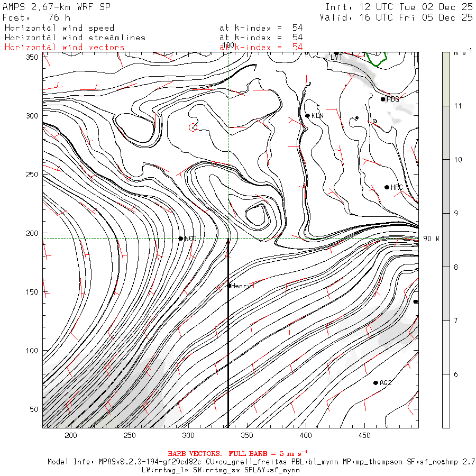The image size is (476, 476).
Task: Click the unlabeled station dot at right edge
Action: coord(416,302)
